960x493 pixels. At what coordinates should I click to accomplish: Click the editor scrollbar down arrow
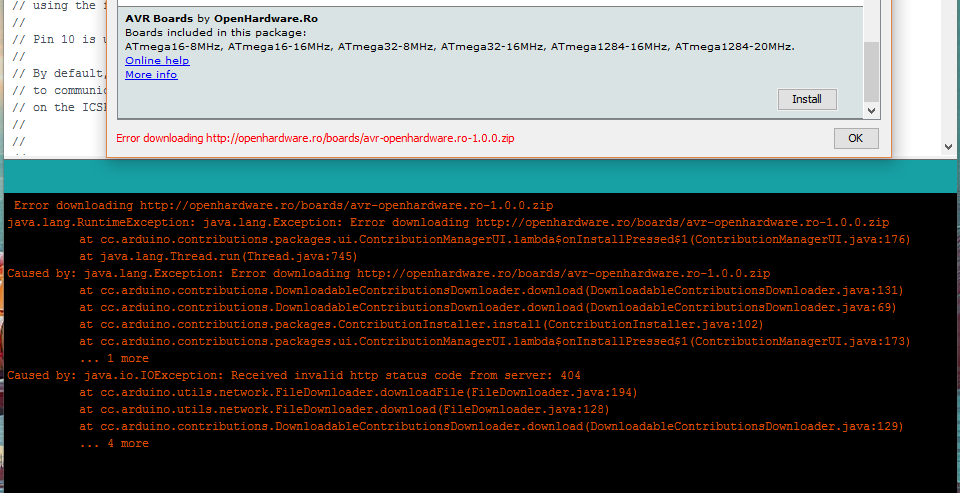[x=948, y=147]
